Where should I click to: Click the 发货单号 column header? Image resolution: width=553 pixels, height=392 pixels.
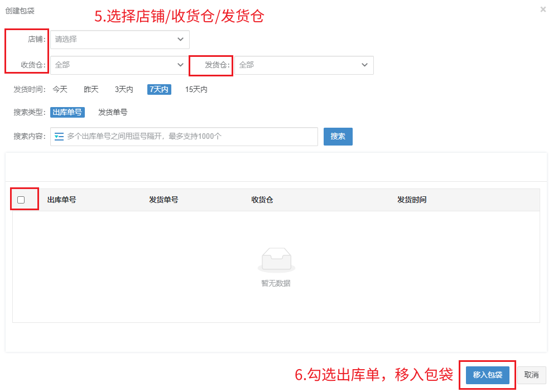pyautogui.click(x=164, y=200)
